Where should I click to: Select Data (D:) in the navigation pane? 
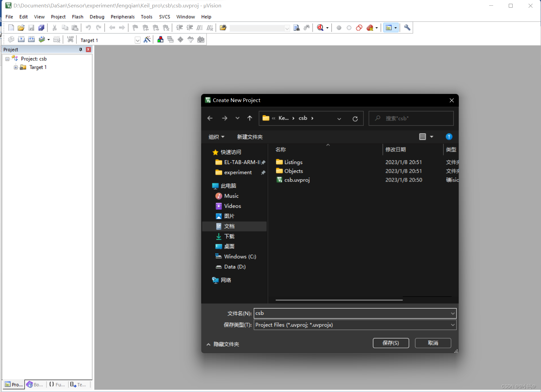[234, 267]
